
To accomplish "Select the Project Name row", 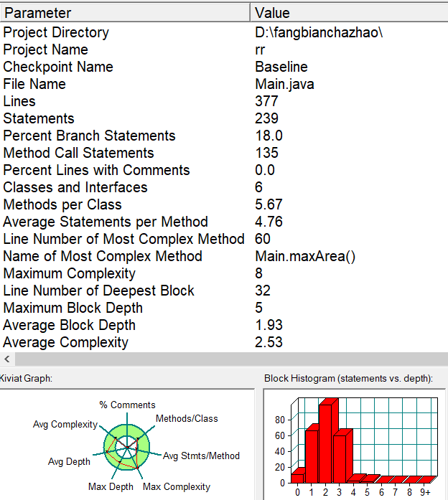I will coord(224,49).
